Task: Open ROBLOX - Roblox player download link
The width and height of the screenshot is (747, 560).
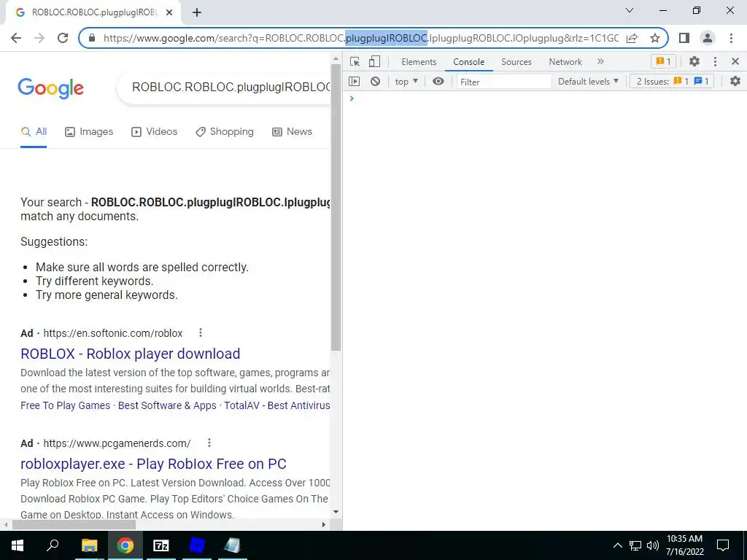Action: point(130,354)
